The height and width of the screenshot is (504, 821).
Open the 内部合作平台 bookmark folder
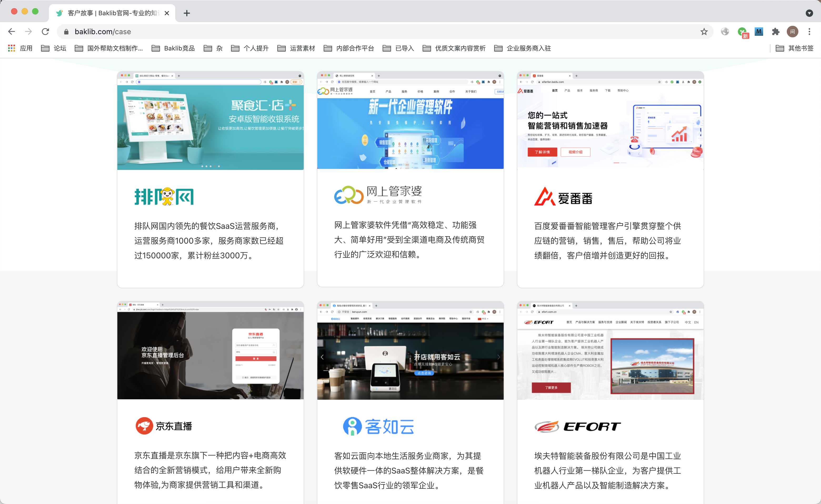coord(349,48)
